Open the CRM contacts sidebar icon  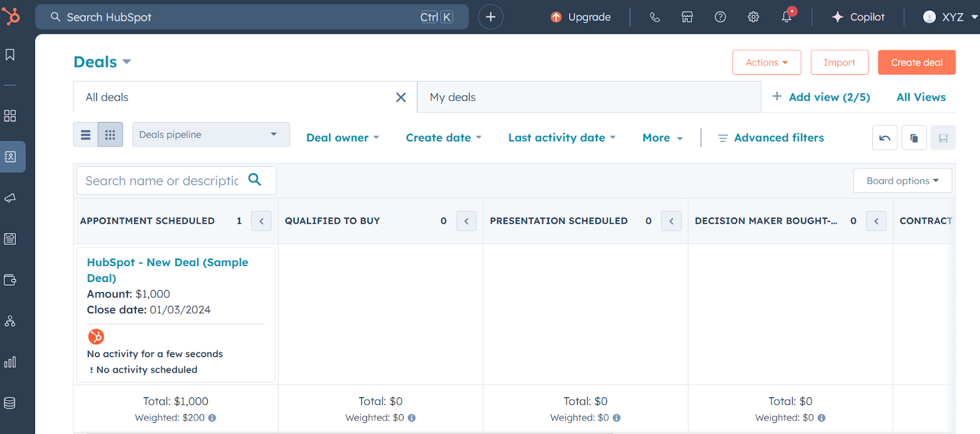(10, 157)
